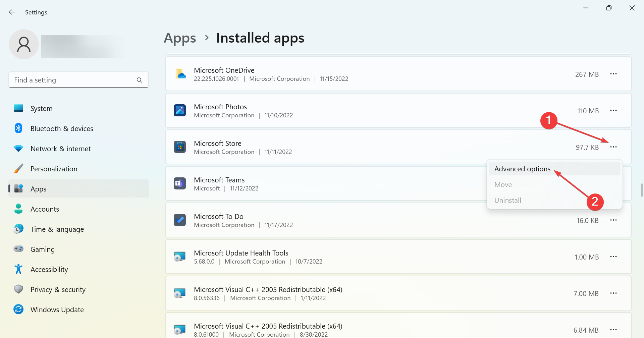Open Time & language settings
644x338 pixels.
78,229
